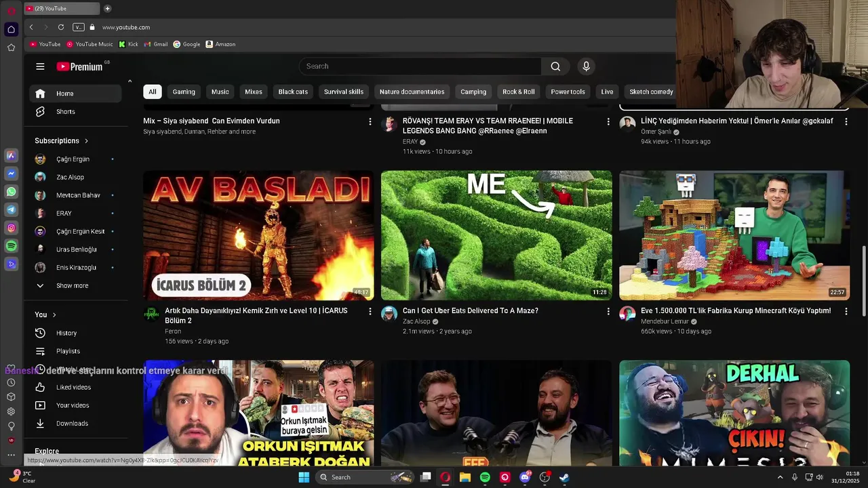Open the hedge maze ME video thumbnail

(496, 235)
